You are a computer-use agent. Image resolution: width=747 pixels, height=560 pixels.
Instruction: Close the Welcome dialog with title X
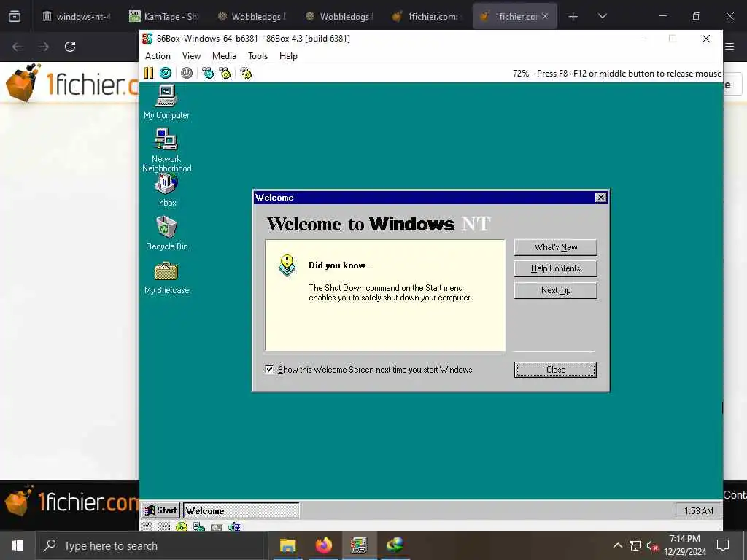coord(601,197)
